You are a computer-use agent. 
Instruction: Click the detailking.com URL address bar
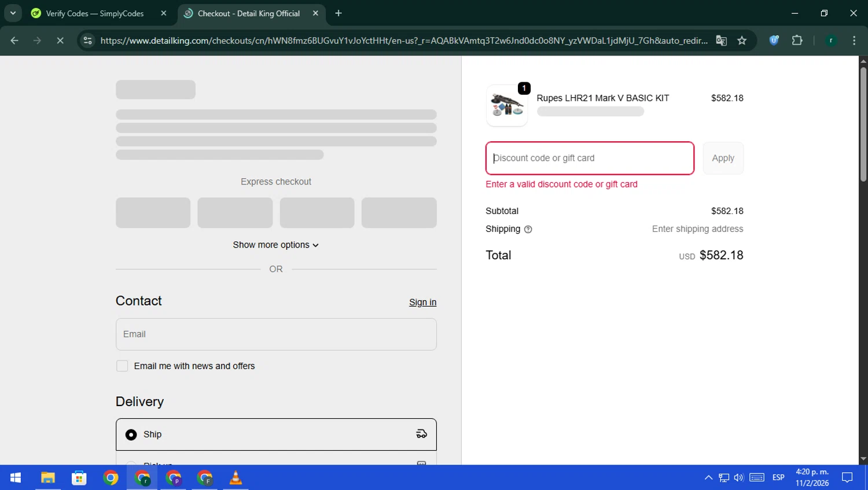coord(403,40)
